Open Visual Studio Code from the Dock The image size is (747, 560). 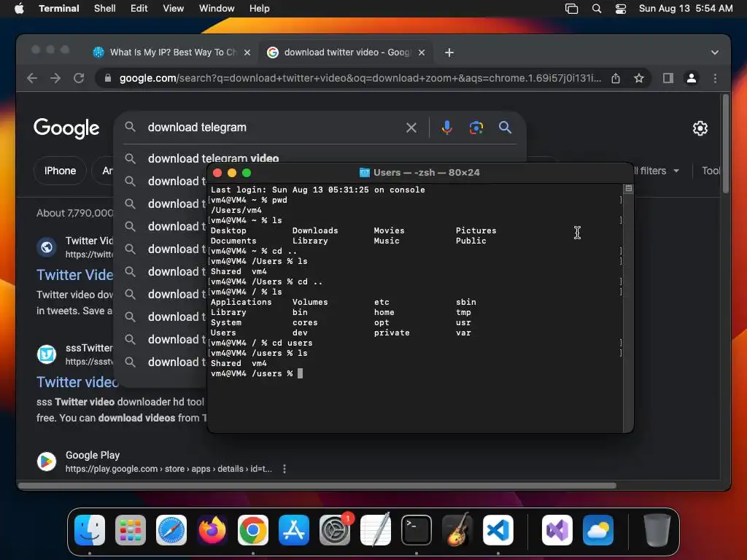498,530
